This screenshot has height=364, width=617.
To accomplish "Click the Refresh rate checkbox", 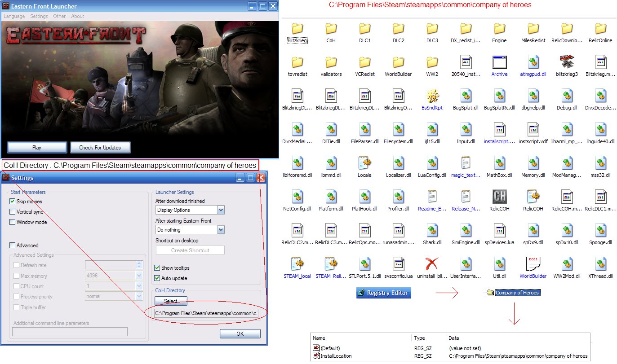I will (17, 265).
